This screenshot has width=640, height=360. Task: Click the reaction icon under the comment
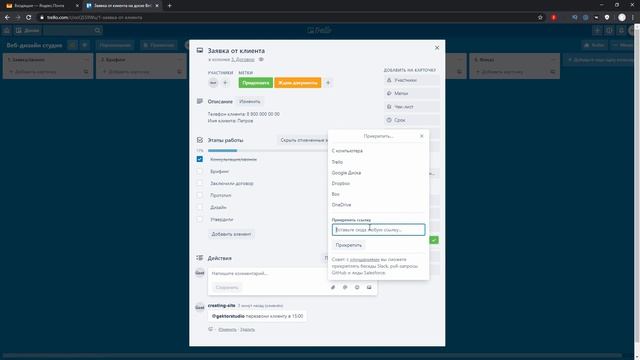pos(211,329)
